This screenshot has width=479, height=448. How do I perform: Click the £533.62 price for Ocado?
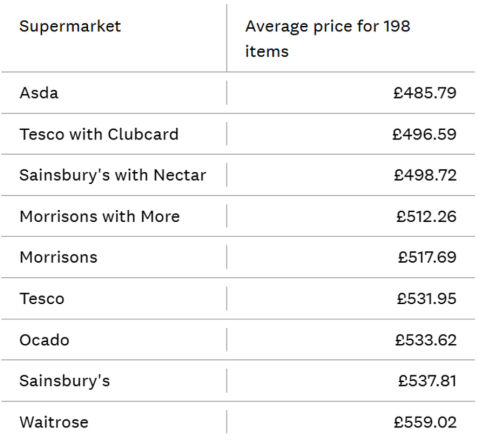tap(426, 340)
